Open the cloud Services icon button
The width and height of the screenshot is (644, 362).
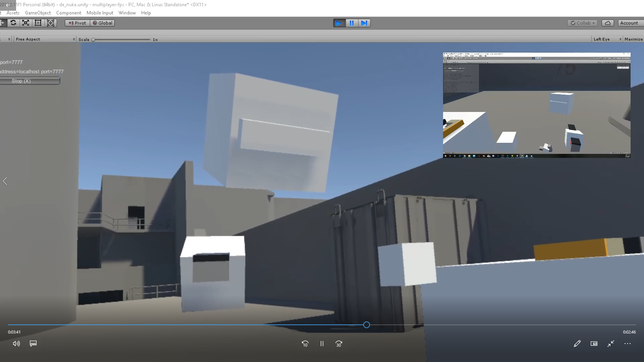pos(607,23)
